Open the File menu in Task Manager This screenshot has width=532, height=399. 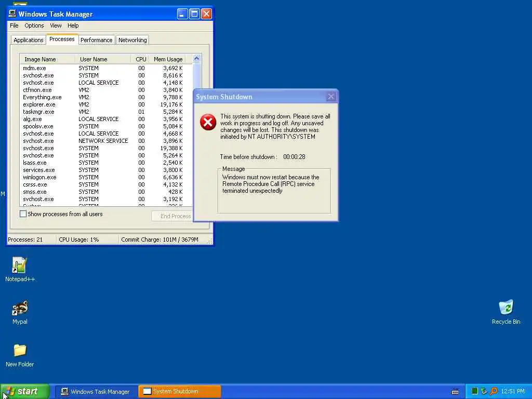[14, 25]
